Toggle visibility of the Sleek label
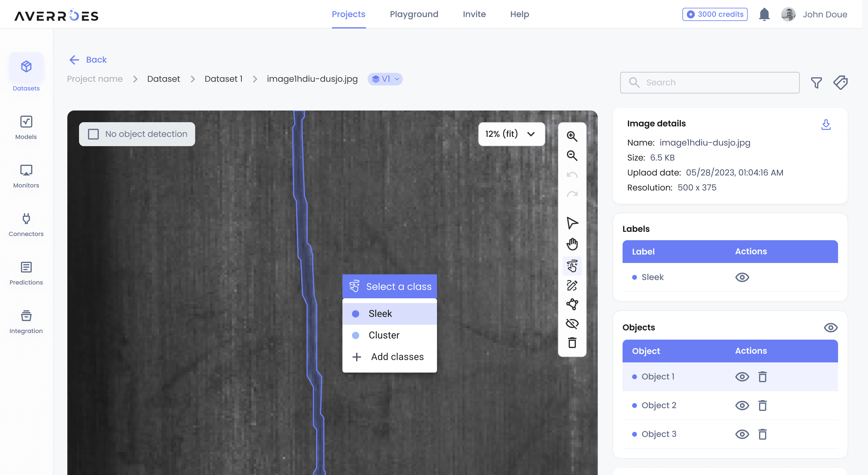This screenshot has height=475, width=868. 742,277
